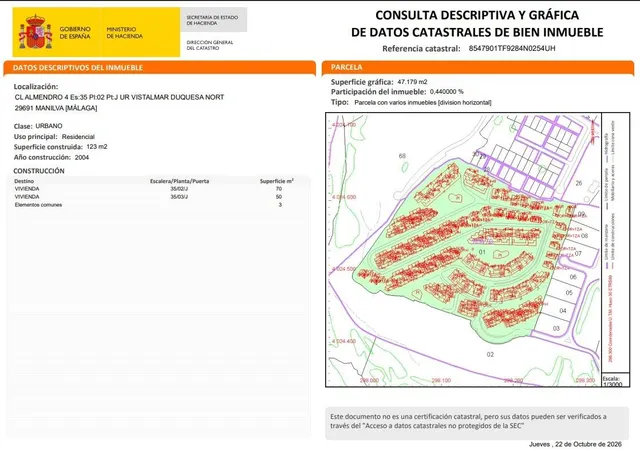
Task: Click the surface value '70' in table
Action: click(279, 189)
